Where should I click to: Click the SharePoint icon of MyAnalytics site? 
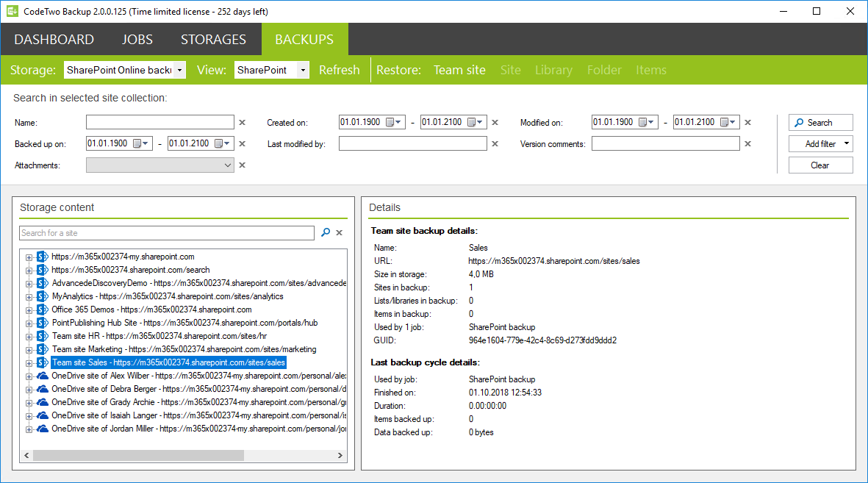coord(43,296)
